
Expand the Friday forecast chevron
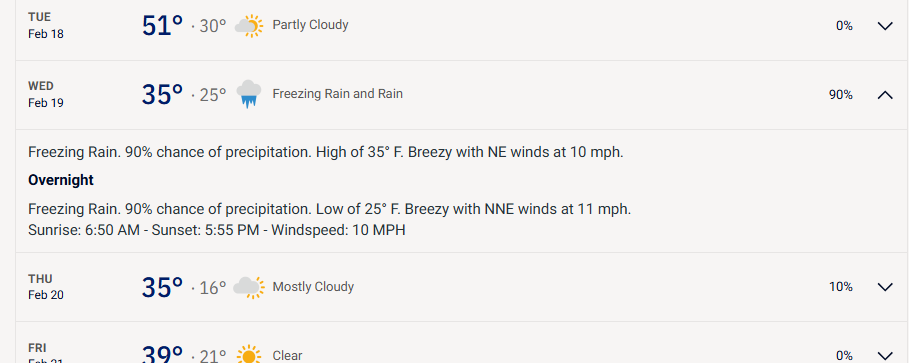885,355
